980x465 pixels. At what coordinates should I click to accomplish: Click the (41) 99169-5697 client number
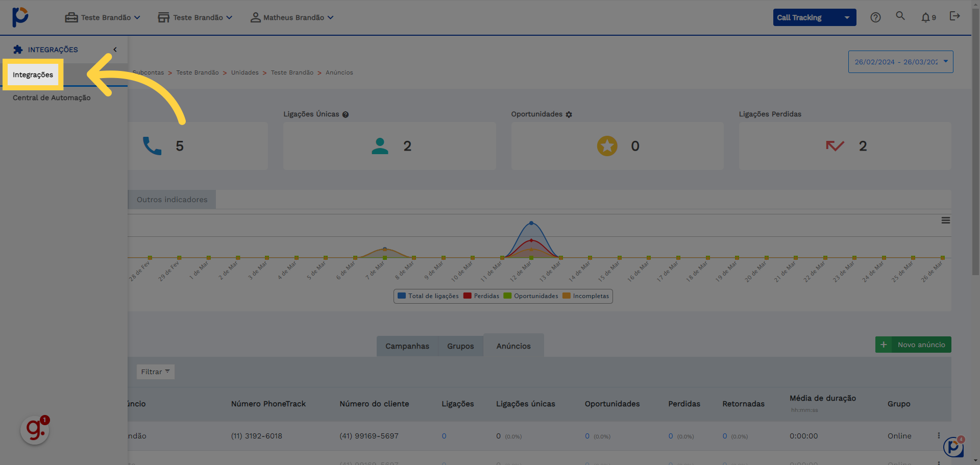pos(369,436)
